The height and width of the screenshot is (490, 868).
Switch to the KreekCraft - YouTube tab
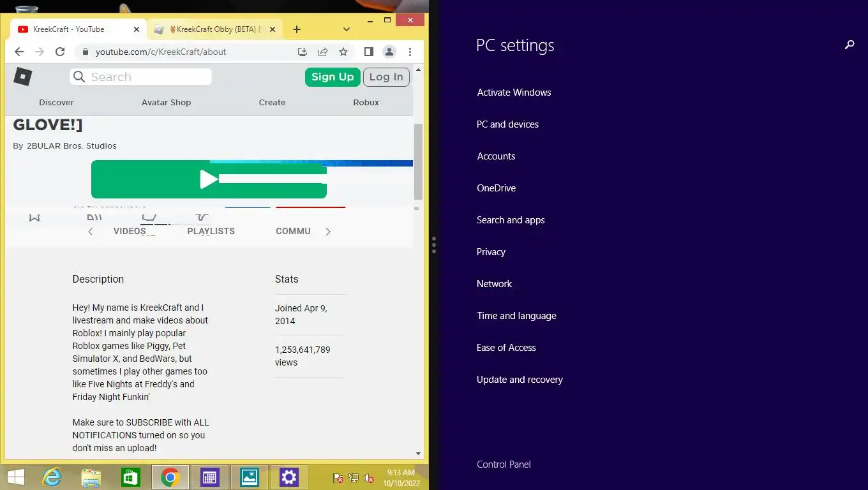coord(77,29)
